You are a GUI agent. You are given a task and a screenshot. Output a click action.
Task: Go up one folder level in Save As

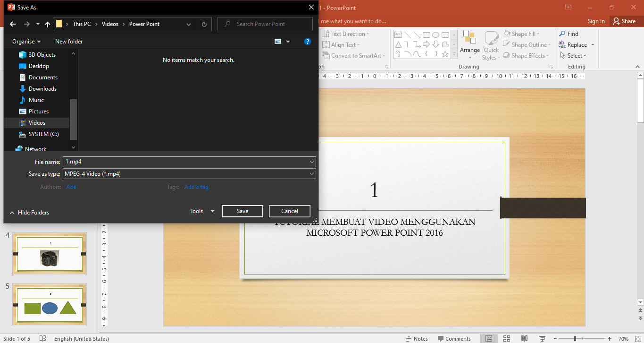coord(48,24)
